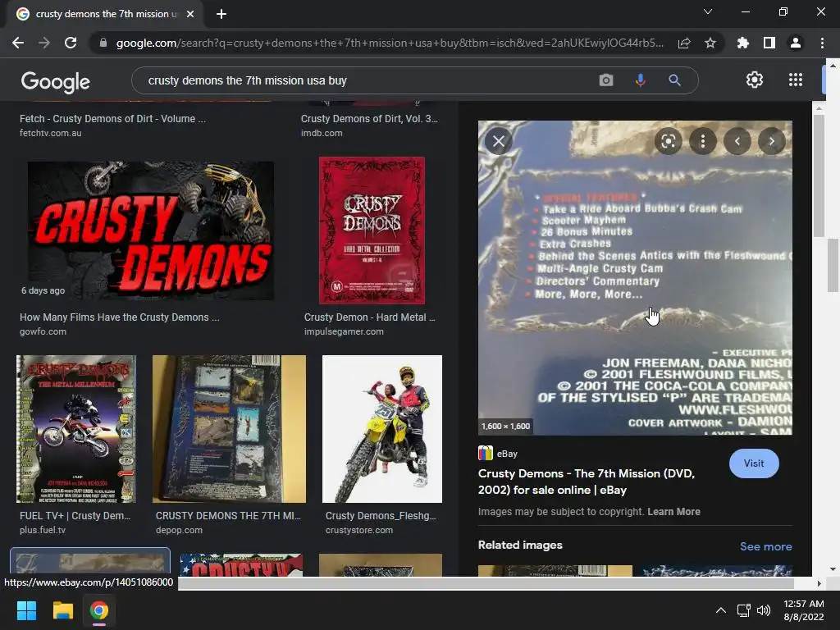This screenshot has width=840, height=630.
Task: Click the Fetch - Crusty Demons of Dirt title
Action: pyautogui.click(x=112, y=119)
